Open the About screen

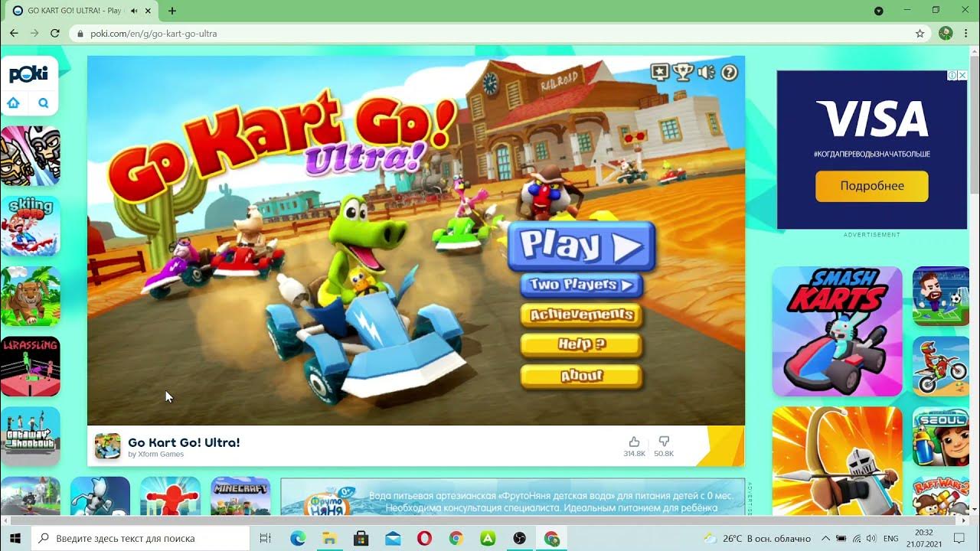click(582, 376)
